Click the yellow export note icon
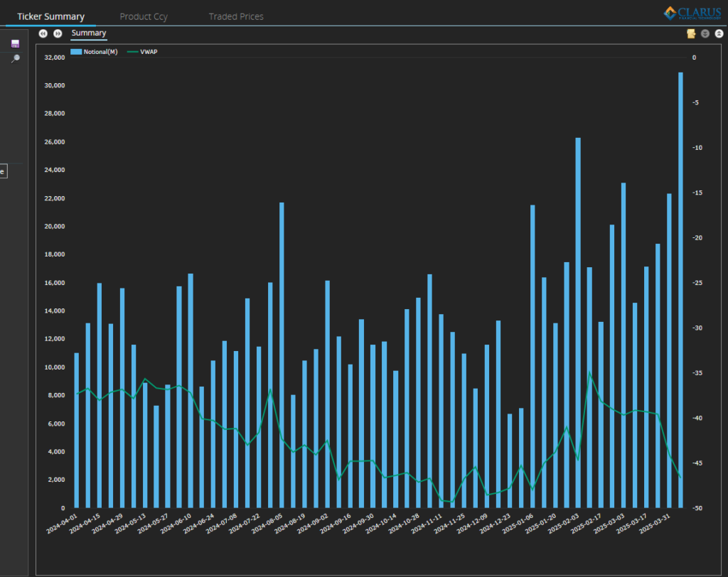 coord(691,33)
